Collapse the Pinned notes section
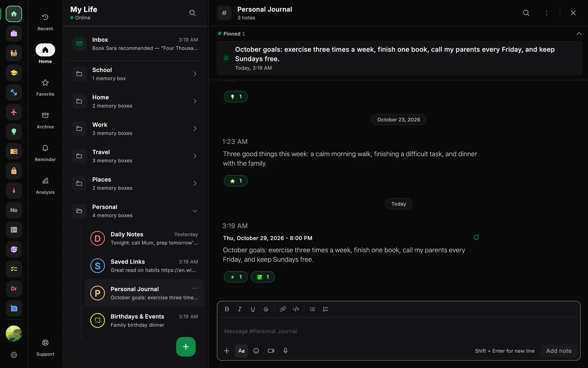 579,34
